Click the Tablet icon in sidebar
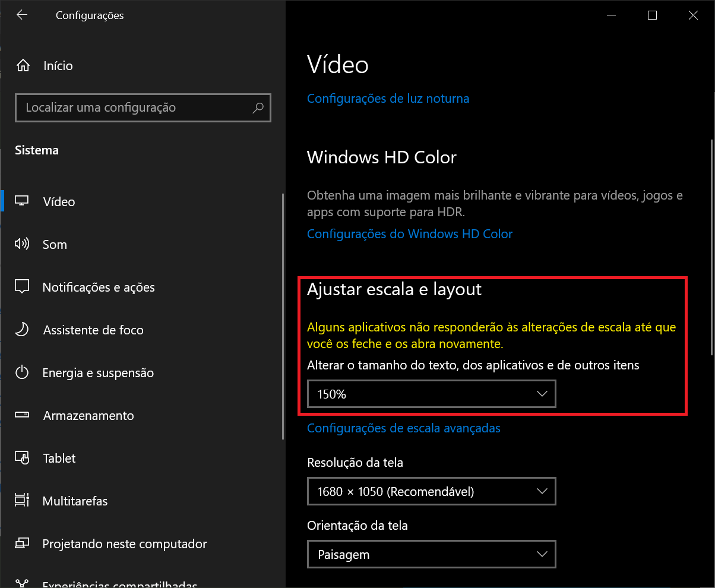 22,458
